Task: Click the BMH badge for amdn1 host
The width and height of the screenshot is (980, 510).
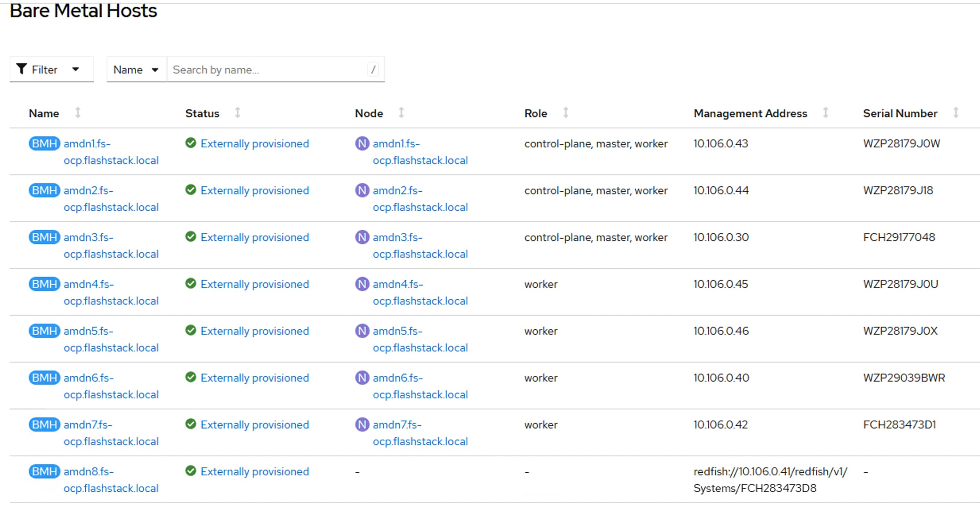Action: (x=44, y=143)
